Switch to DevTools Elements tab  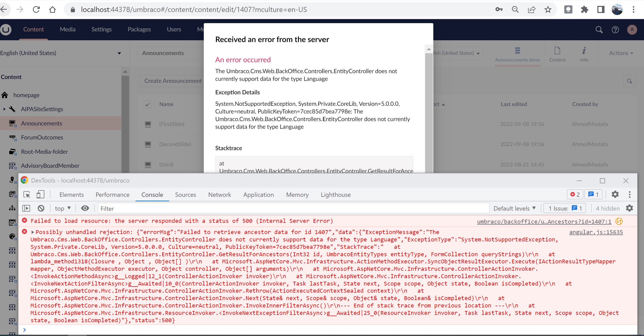click(72, 195)
